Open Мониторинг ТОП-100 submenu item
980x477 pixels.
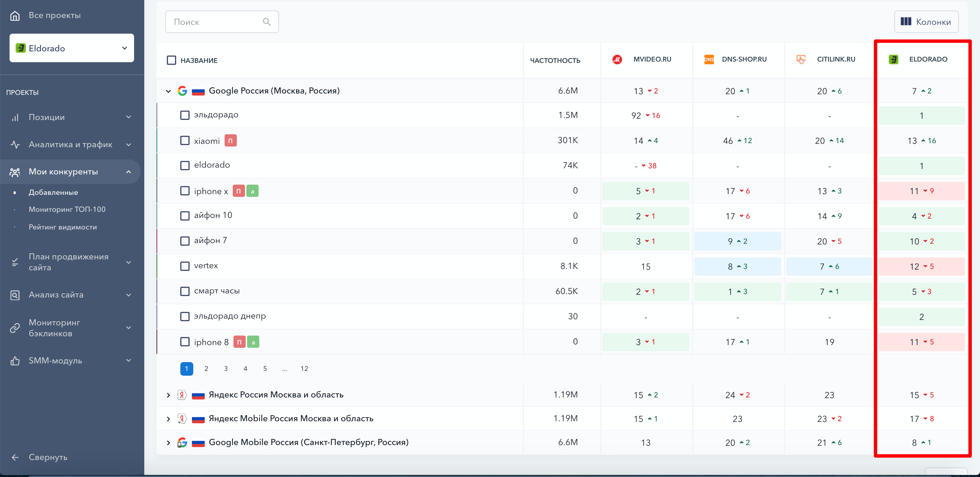point(67,209)
